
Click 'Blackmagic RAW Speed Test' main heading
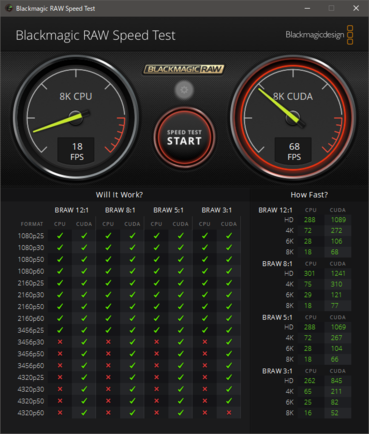pos(95,35)
